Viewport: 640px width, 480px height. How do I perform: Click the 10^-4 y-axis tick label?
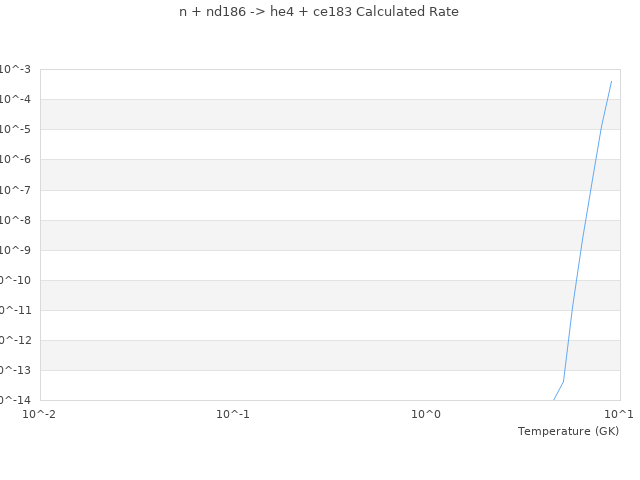tap(14, 99)
